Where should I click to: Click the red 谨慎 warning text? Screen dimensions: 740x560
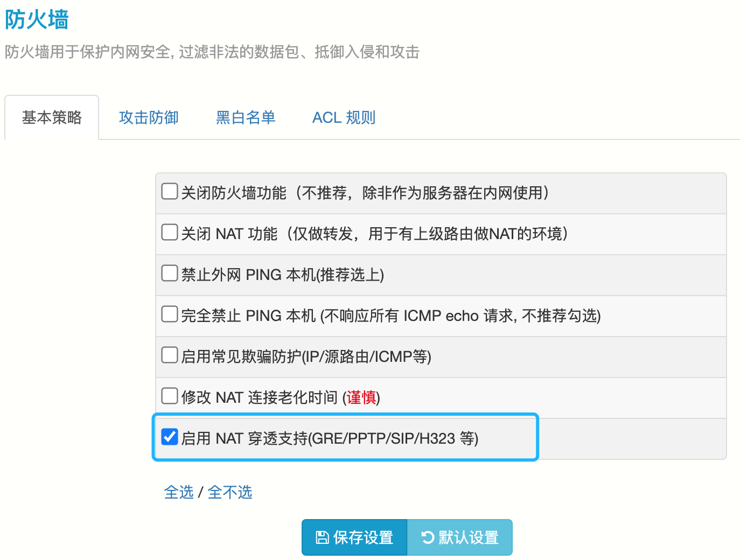click(x=361, y=397)
